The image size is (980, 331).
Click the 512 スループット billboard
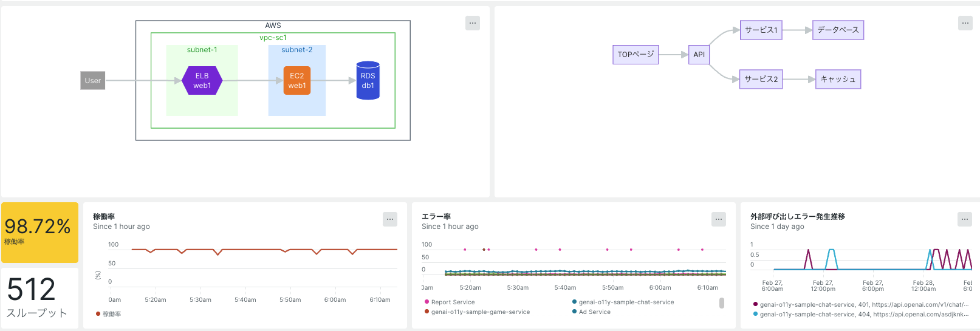click(39, 298)
